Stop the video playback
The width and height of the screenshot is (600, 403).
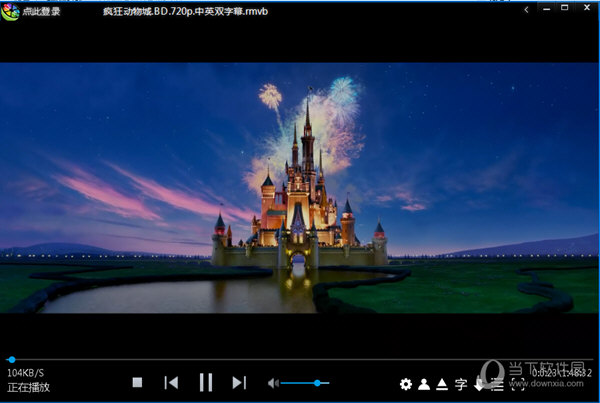pos(138,383)
